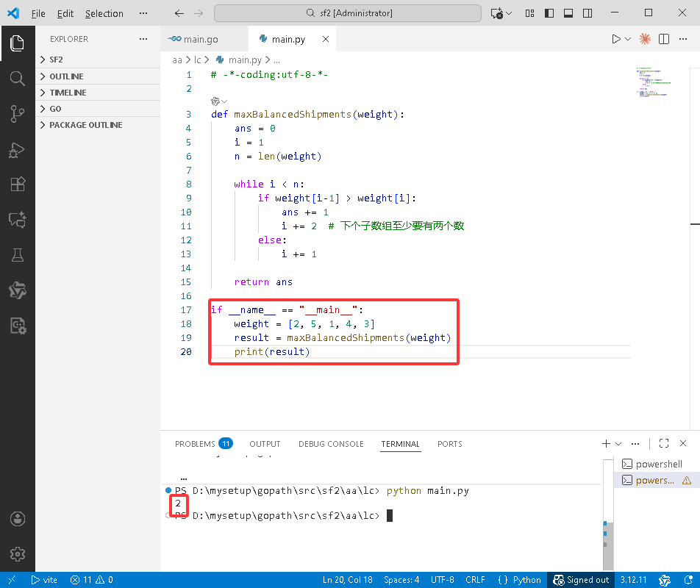The width and height of the screenshot is (700, 588).
Task: Click the Signed out status bar item
Action: pyautogui.click(x=581, y=579)
